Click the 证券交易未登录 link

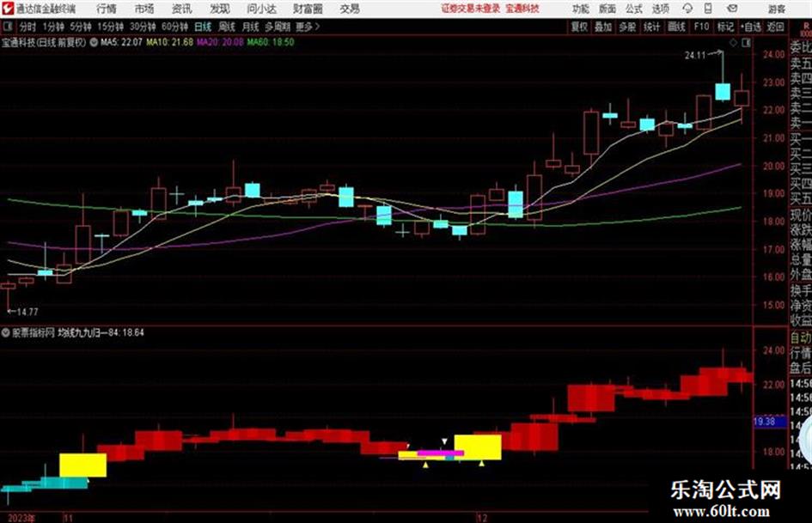[x=471, y=9]
